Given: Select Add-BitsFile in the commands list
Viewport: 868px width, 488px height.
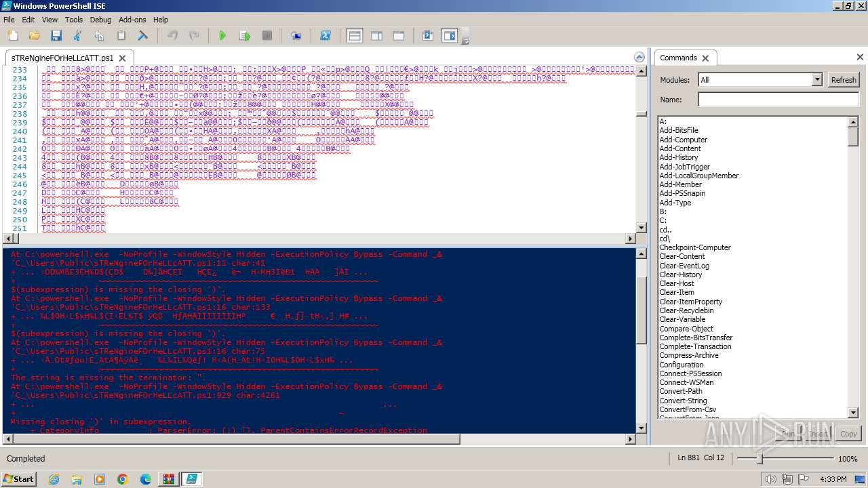Looking at the screenshot, I should pyautogui.click(x=679, y=130).
